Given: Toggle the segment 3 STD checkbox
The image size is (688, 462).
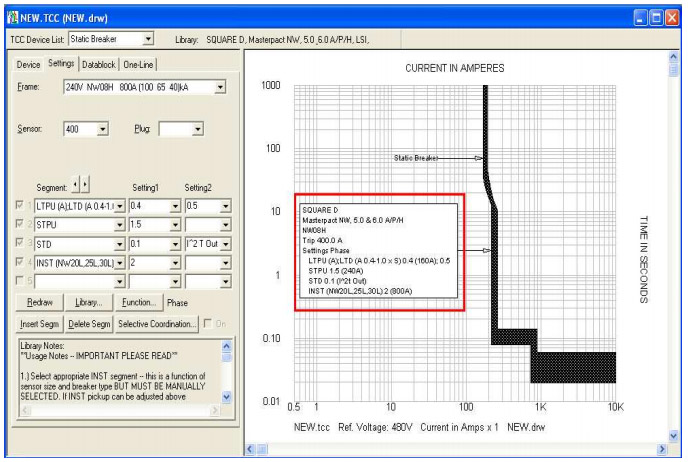Looking at the screenshot, I should coord(19,243).
